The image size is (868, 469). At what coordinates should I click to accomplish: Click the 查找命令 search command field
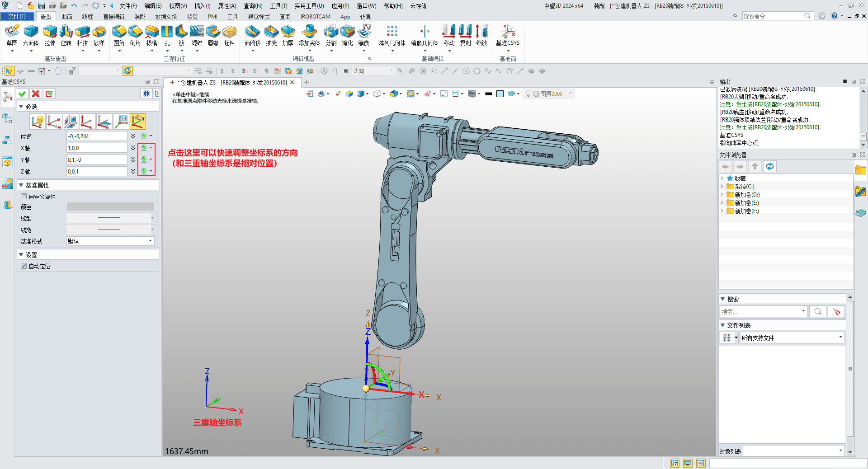(777, 16)
